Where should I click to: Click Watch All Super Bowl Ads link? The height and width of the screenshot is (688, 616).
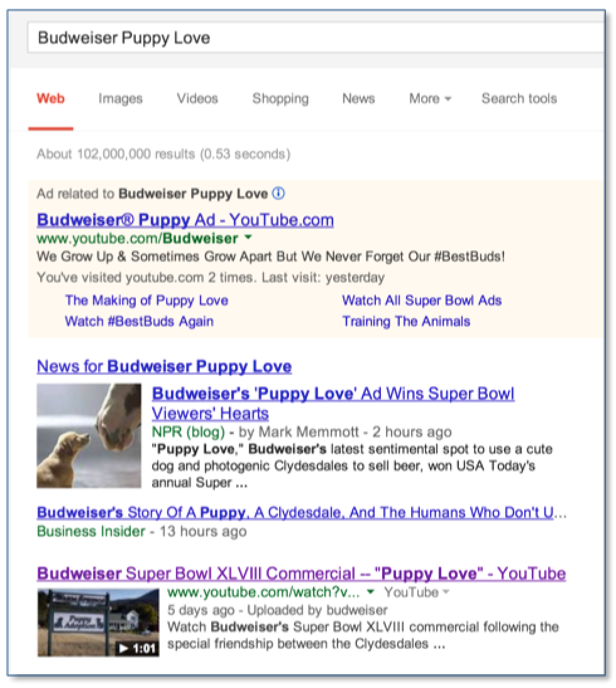[x=422, y=301]
